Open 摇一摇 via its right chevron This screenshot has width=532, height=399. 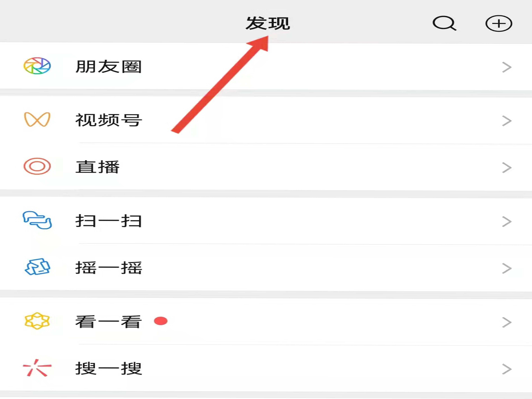(507, 268)
